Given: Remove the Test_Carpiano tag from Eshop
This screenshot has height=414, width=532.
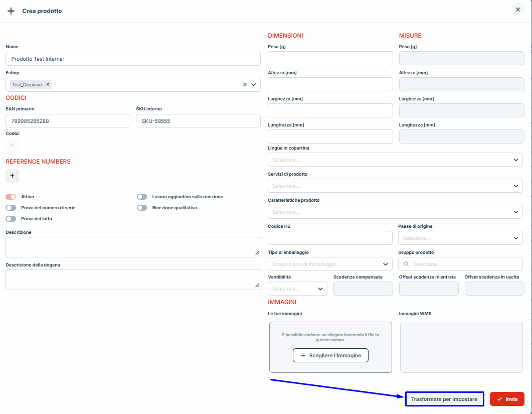Looking at the screenshot, I should coord(48,85).
